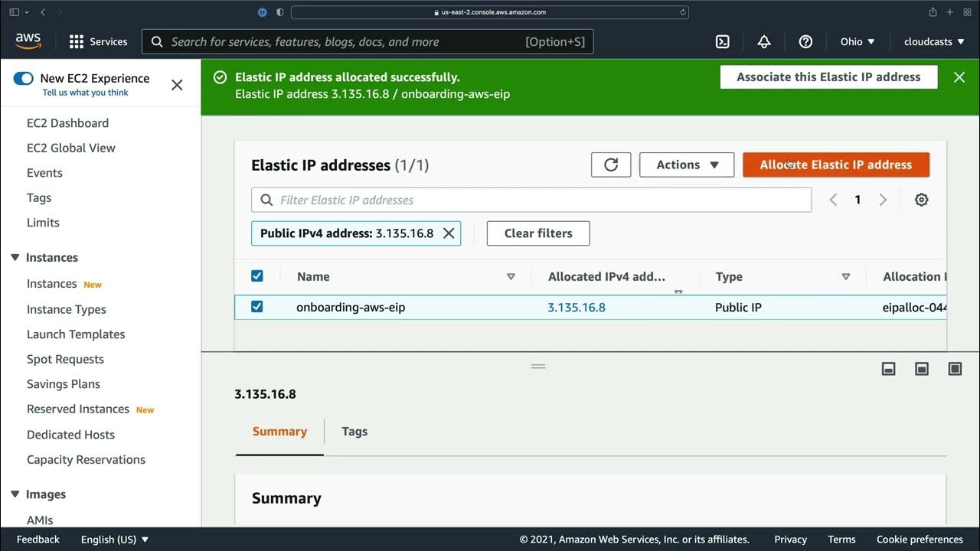Viewport: 980px width, 551px height.
Task: Collapse the Images sidebar section
Action: point(15,494)
